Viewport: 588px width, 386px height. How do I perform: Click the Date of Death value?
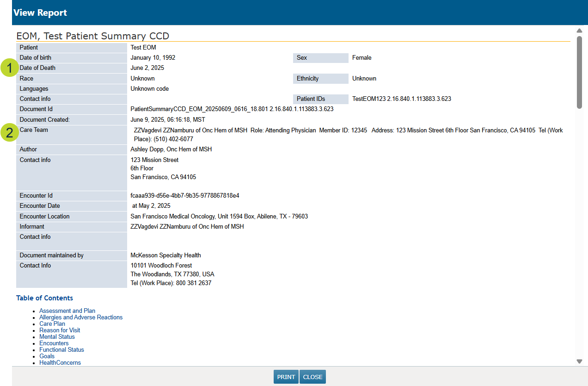147,68
